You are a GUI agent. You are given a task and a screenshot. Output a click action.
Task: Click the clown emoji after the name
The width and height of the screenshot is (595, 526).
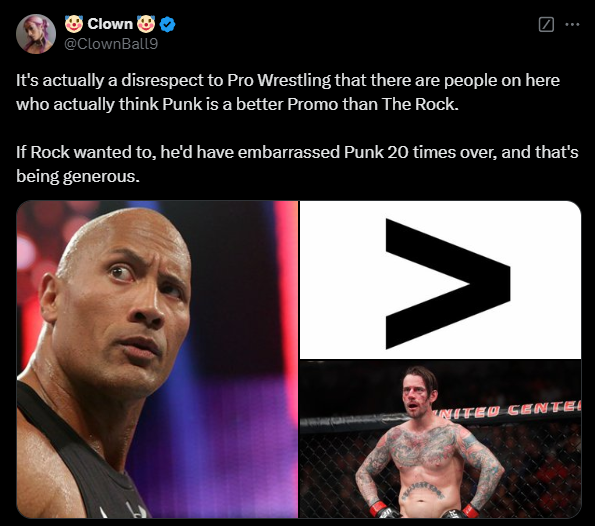146,24
